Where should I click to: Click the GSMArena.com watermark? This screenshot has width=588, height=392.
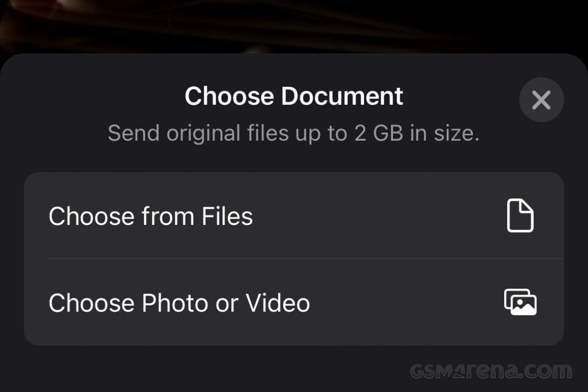pyautogui.click(x=491, y=370)
